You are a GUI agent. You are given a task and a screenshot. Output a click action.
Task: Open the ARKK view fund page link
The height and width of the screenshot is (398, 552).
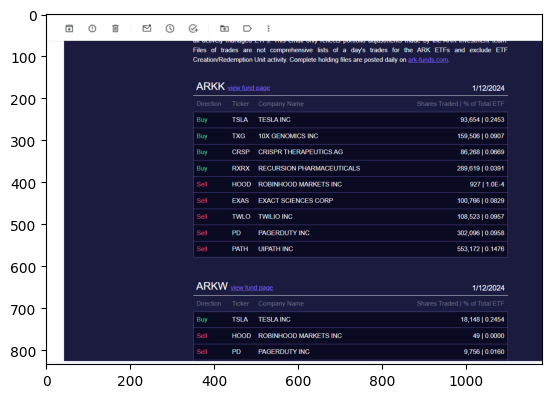tap(249, 88)
